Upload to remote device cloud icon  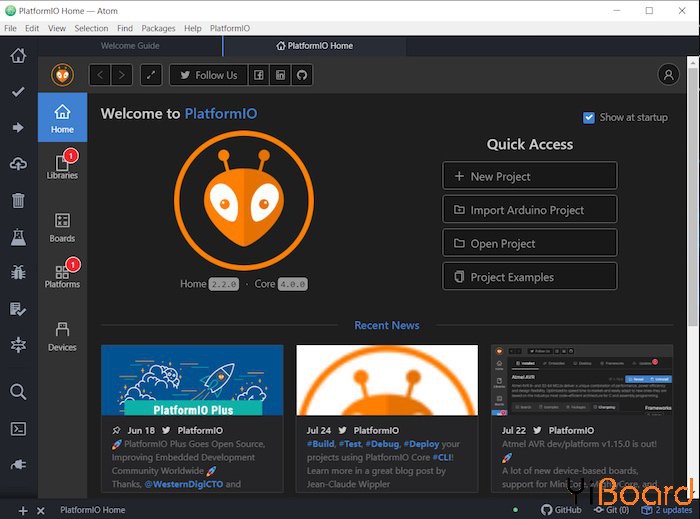pyautogui.click(x=18, y=164)
